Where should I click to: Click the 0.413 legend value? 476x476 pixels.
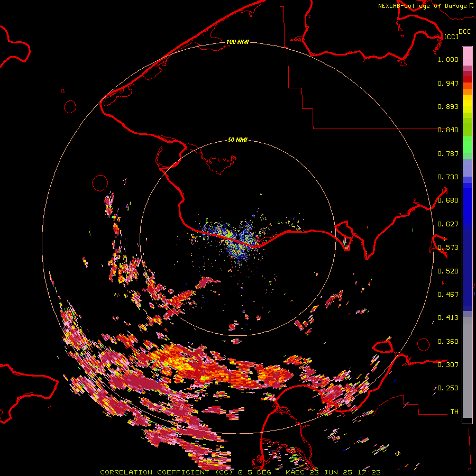tap(448, 318)
